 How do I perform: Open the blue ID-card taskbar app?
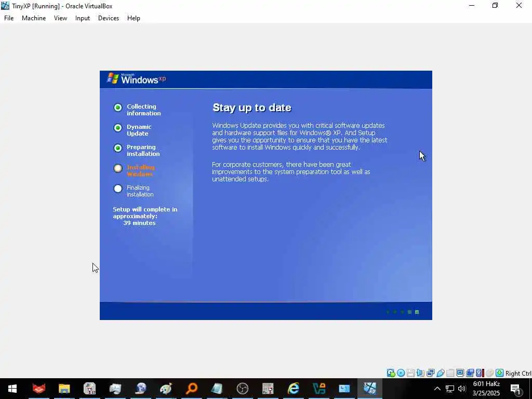click(x=344, y=389)
